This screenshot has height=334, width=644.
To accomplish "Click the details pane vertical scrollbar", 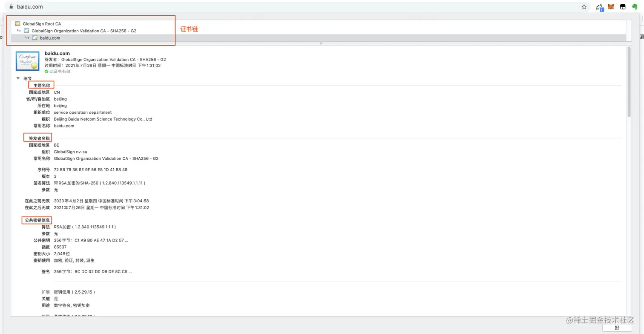I will click(629, 81).
